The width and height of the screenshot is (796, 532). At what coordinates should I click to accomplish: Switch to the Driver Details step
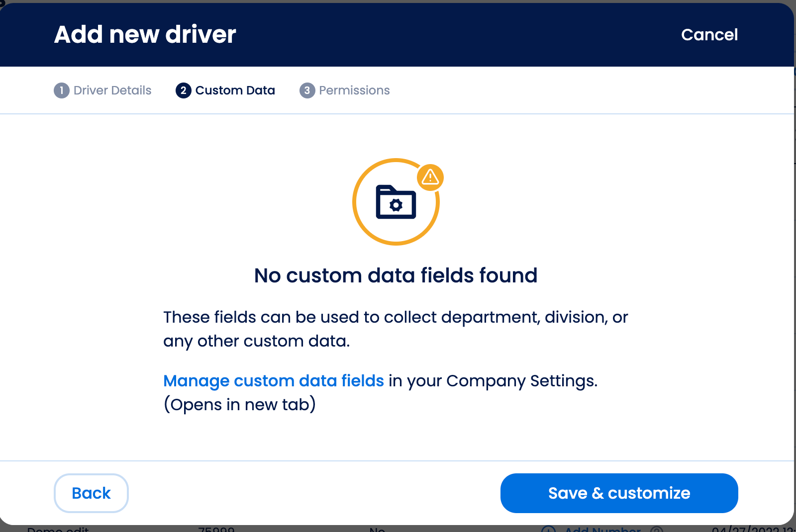coord(111,90)
